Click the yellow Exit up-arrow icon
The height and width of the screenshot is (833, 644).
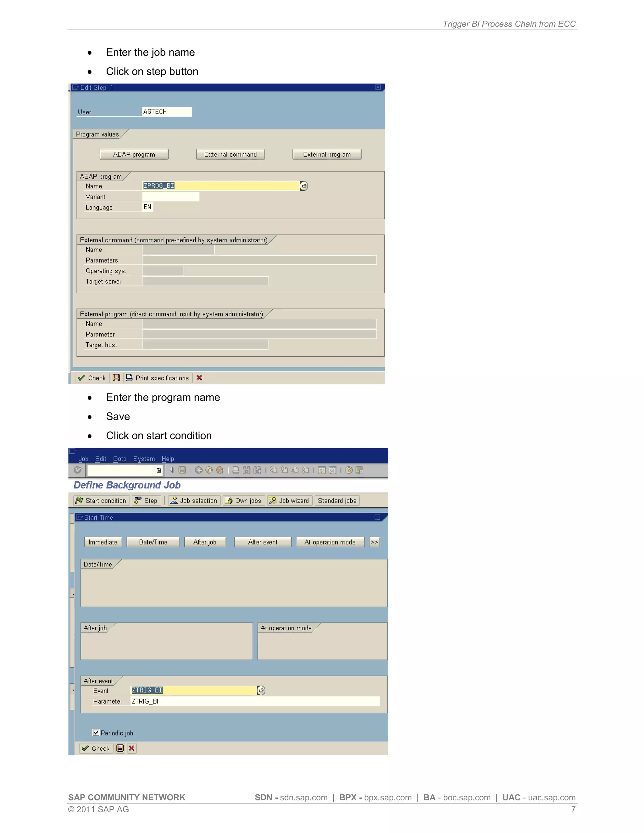pos(209,470)
